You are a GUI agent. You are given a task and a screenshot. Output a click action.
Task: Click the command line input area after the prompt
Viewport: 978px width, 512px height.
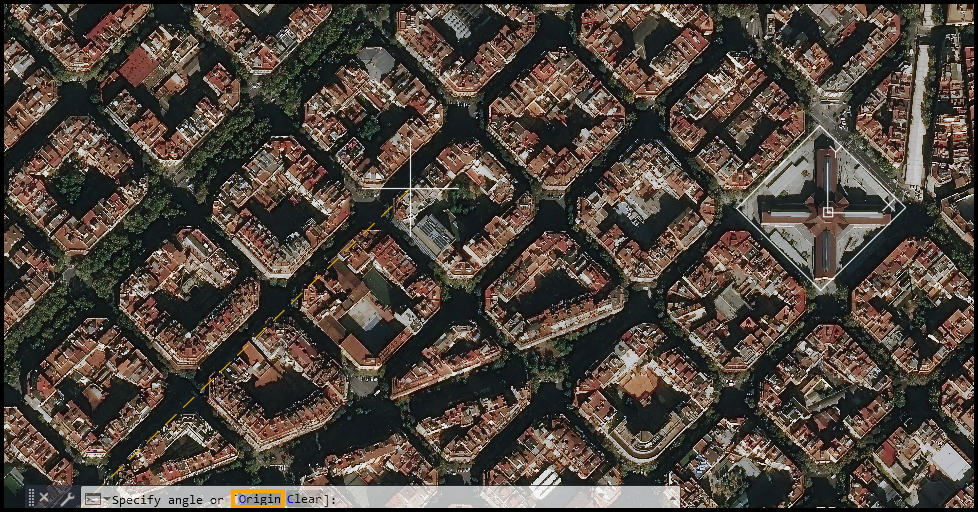499,499
